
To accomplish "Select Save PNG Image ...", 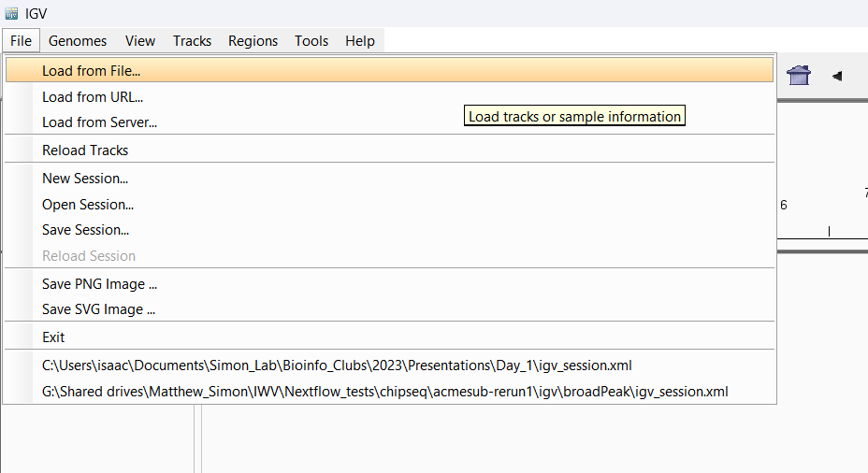I will tap(389, 284).
